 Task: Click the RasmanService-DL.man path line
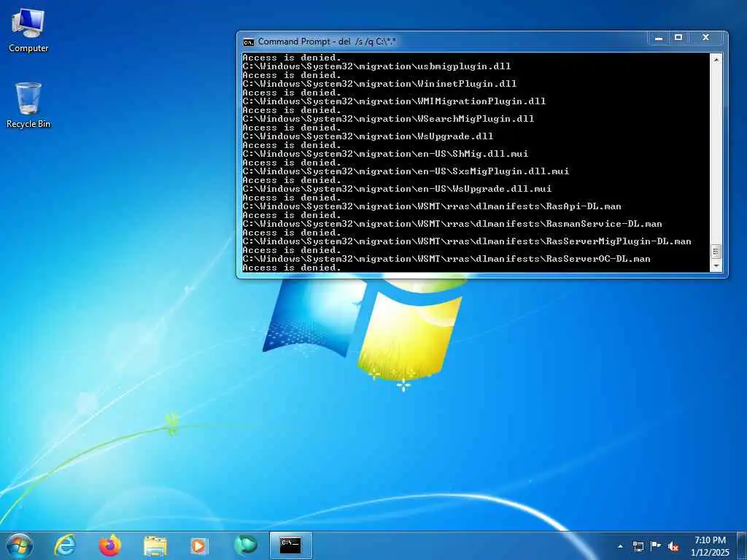click(452, 224)
